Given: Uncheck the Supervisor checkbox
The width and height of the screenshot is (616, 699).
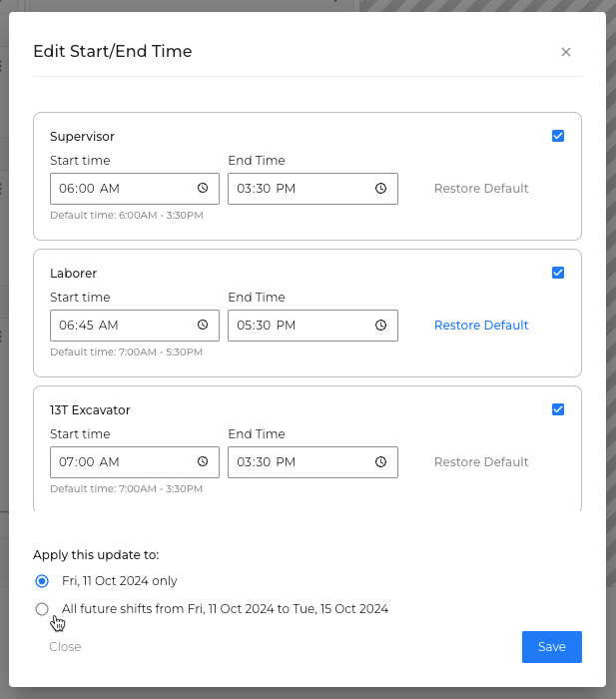Looking at the screenshot, I should tap(558, 136).
